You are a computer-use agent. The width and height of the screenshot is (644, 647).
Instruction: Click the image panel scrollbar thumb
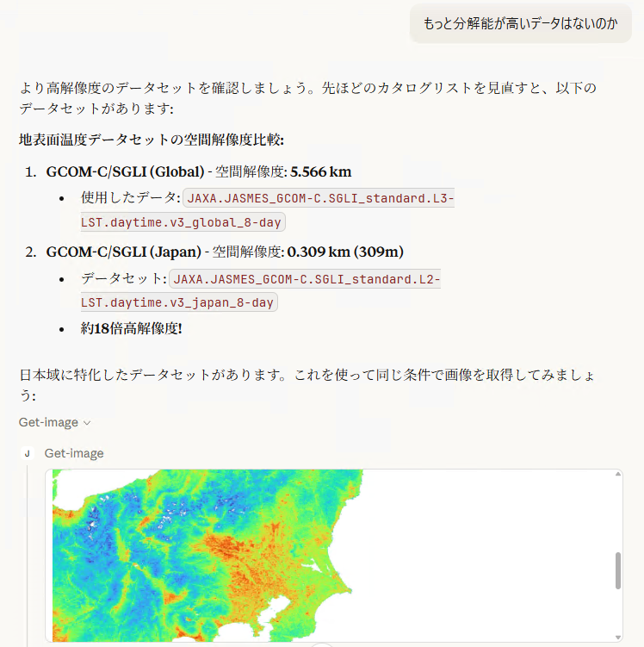click(x=616, y=570)
